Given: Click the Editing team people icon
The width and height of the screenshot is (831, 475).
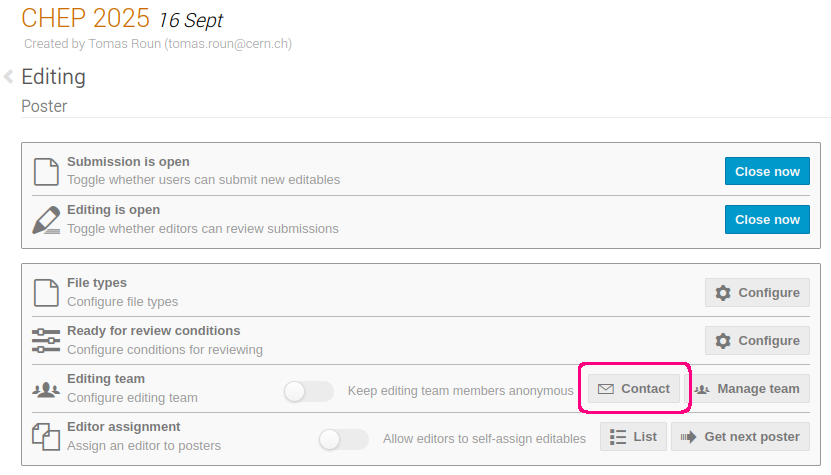Looking at the screenshot, I should point(46,390).
